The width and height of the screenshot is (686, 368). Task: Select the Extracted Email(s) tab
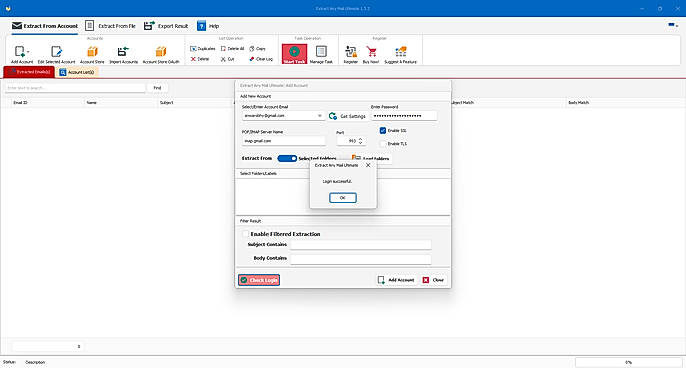(29, 72)
